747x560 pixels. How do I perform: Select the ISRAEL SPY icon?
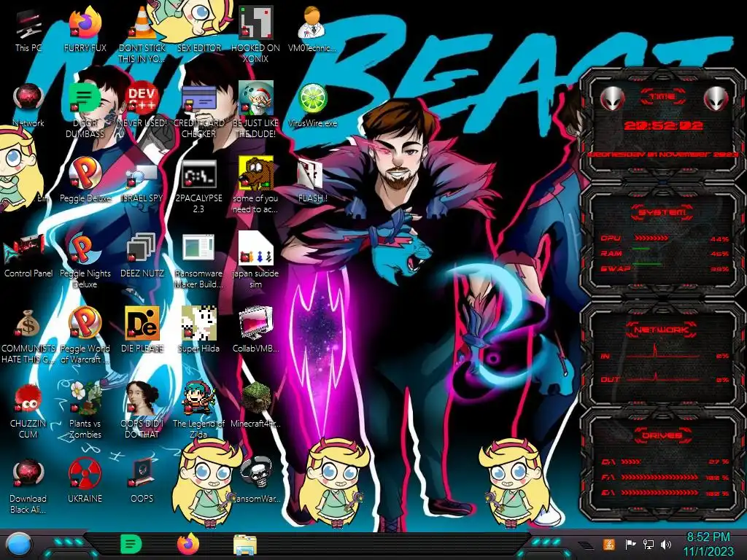(x=142, y=180)
